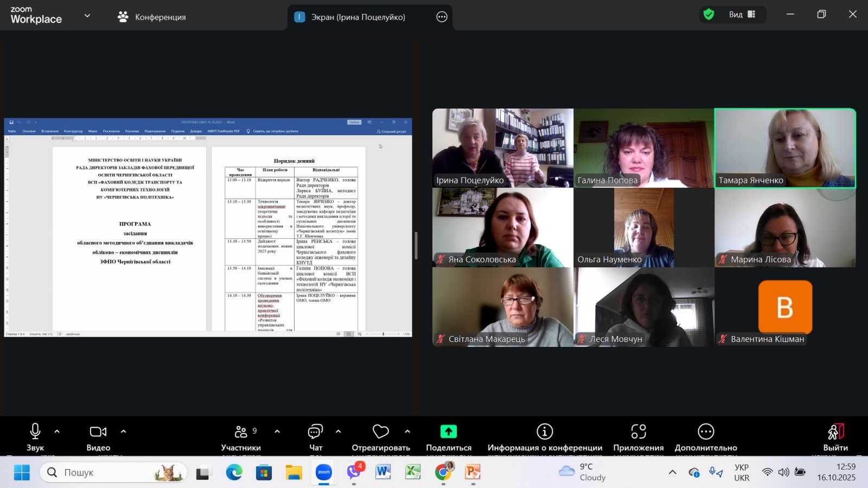Click the green encryption shield icon
This screenshot has width=868, height=488.
[709, 15]
